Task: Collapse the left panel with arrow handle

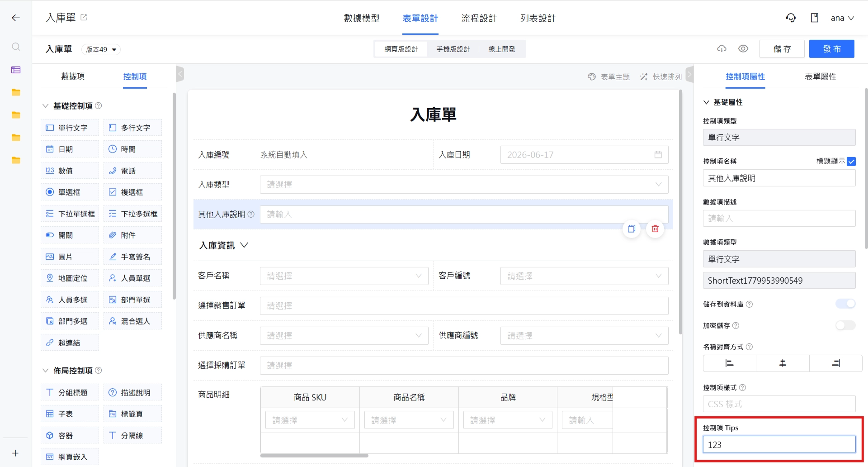Action: pos(180,74)
